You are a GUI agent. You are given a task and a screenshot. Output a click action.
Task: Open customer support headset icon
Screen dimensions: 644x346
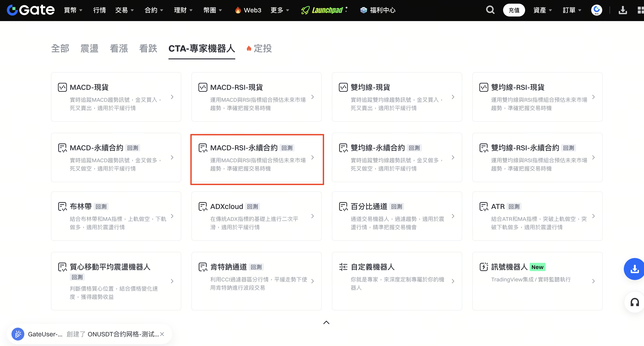coord(635,302)
